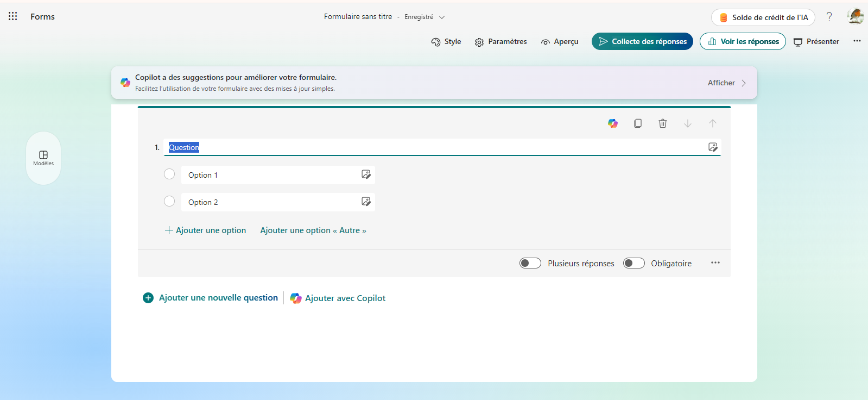Click Collecte des réponses button
This screenshot has height=400, width=868.
click(642, 41)
